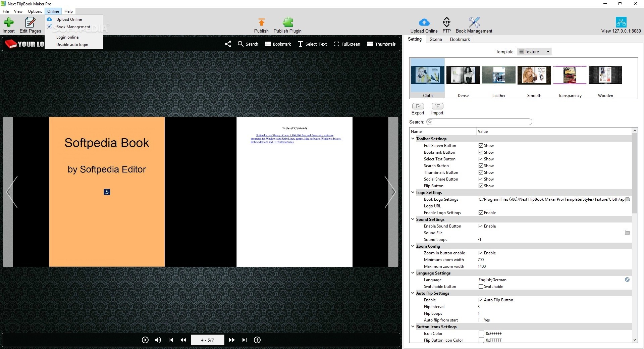The image size is (644, 349).
Task: Collapse Auto Flip Settings group
Action: 413,293
